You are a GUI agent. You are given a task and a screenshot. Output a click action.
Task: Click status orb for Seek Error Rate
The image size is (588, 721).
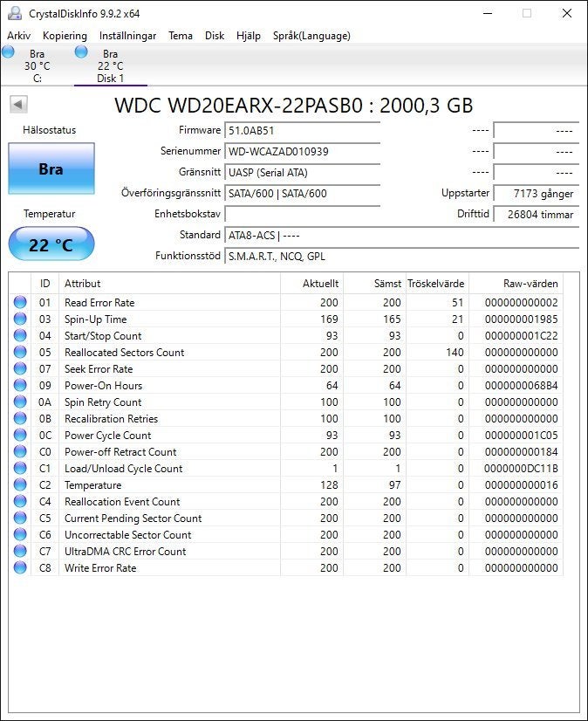pyautogui.click(x=20, y=368)
